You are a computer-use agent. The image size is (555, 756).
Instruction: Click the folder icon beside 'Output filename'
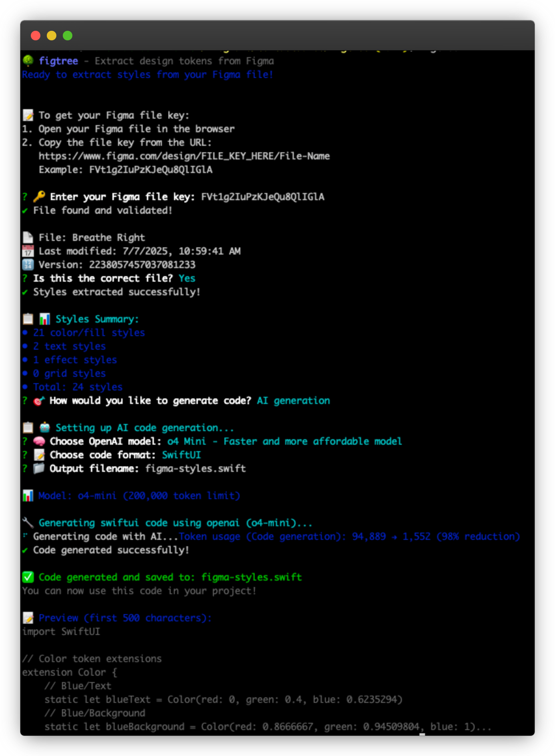tap(39, 468)
